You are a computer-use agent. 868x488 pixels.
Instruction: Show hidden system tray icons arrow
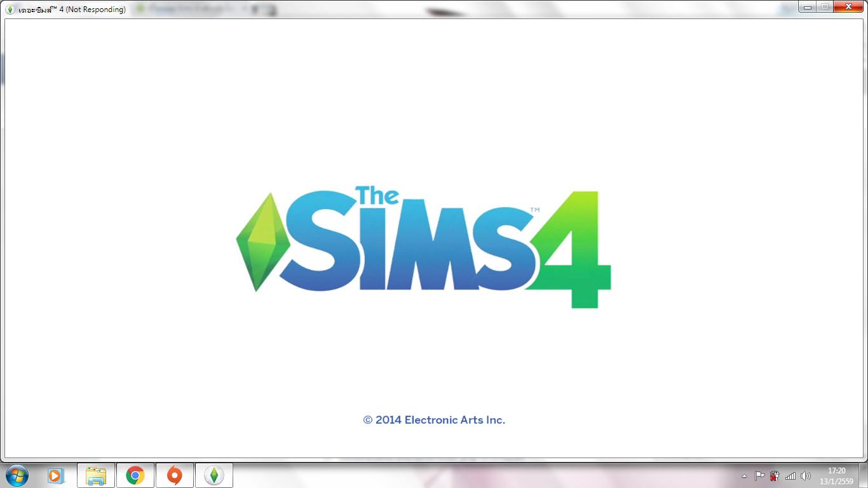tap(745, 476)
